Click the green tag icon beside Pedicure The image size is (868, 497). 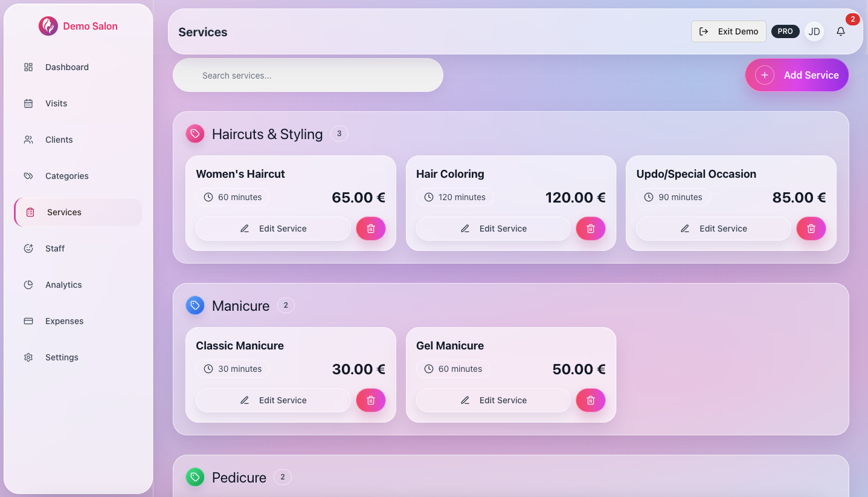click(x=195, y=477)
